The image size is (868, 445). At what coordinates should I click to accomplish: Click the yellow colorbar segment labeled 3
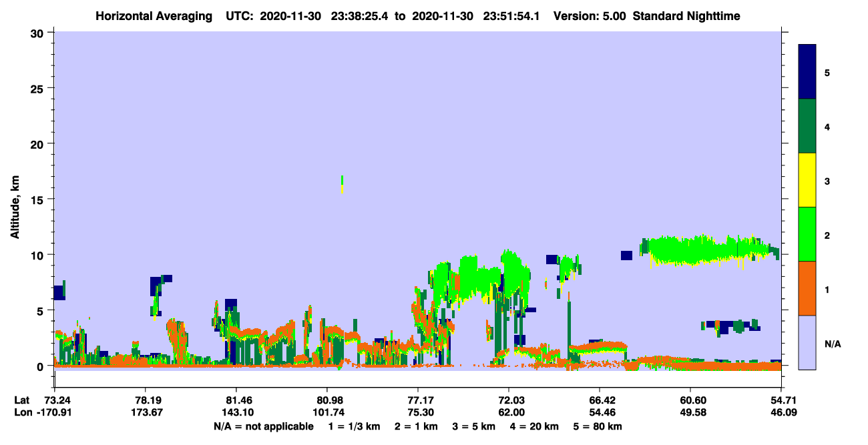point(807,180)
